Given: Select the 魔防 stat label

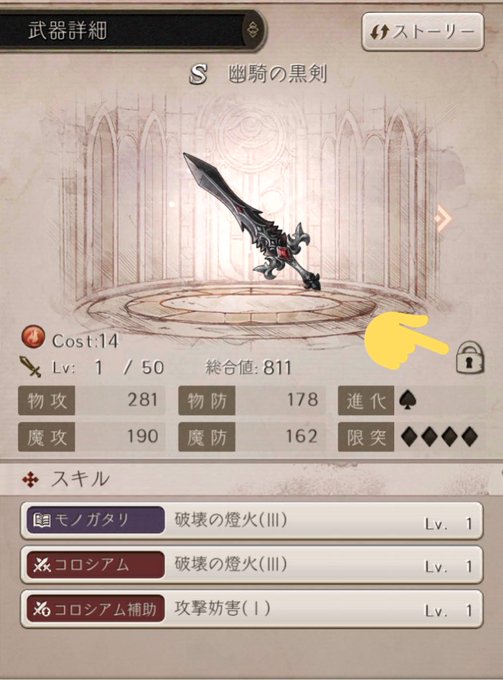Looking at the screenshot, I should [x=206, y=437].
